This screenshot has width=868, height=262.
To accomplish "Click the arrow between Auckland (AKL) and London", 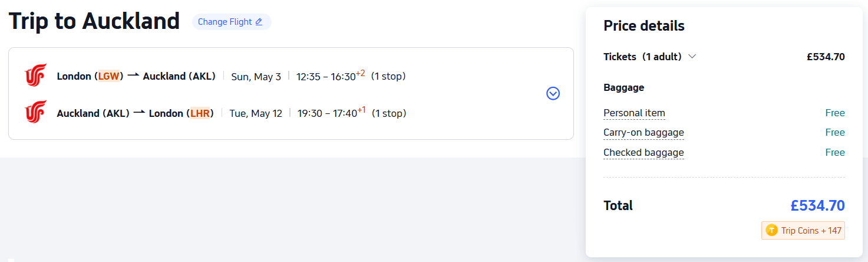I will coord(139,113).
